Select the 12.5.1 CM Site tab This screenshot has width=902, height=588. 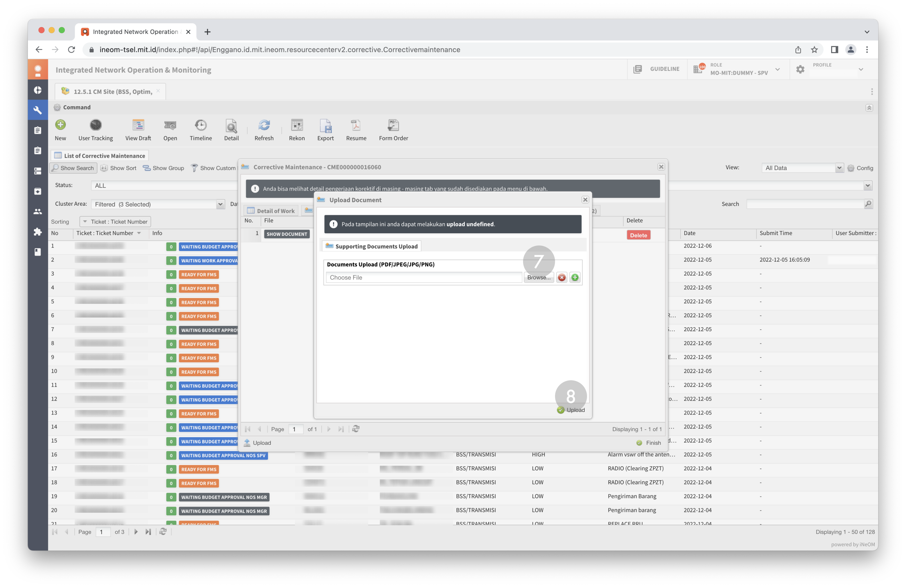pos(110,91)
